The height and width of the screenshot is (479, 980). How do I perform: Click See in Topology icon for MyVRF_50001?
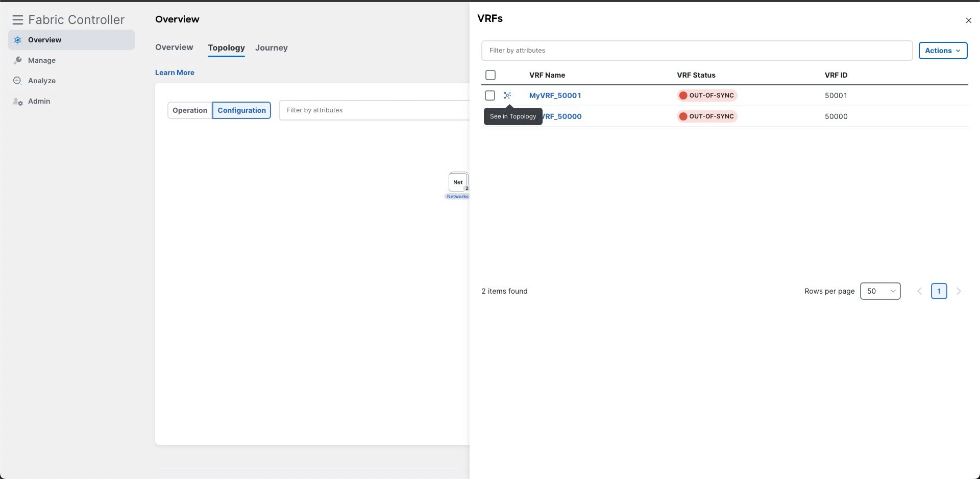[x=507, y=95]
